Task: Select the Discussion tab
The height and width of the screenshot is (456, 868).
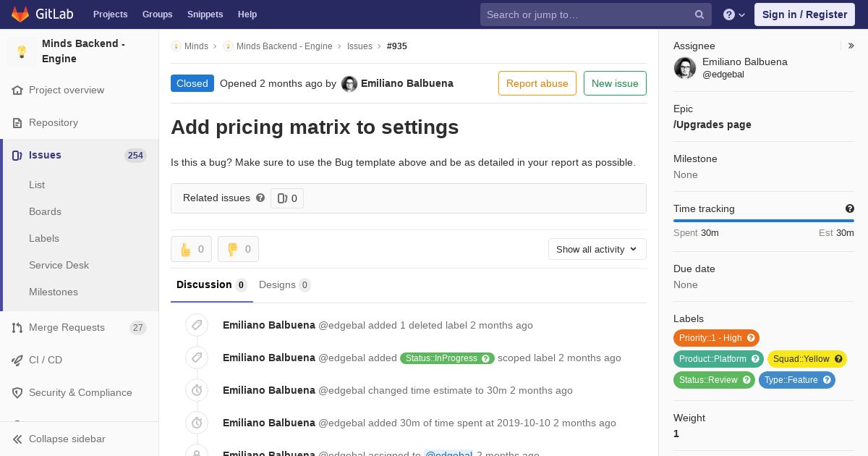Action: (x=211, y=284)
